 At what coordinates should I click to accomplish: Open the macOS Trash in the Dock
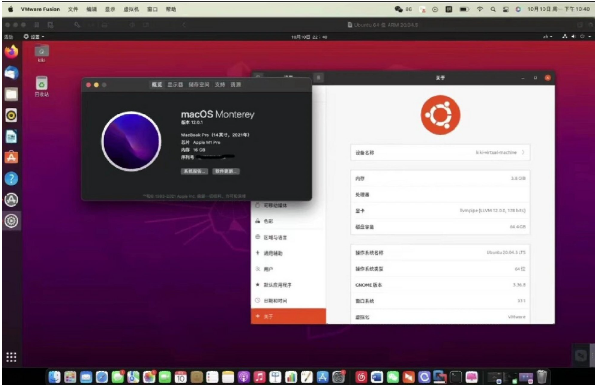coord(542,377)
